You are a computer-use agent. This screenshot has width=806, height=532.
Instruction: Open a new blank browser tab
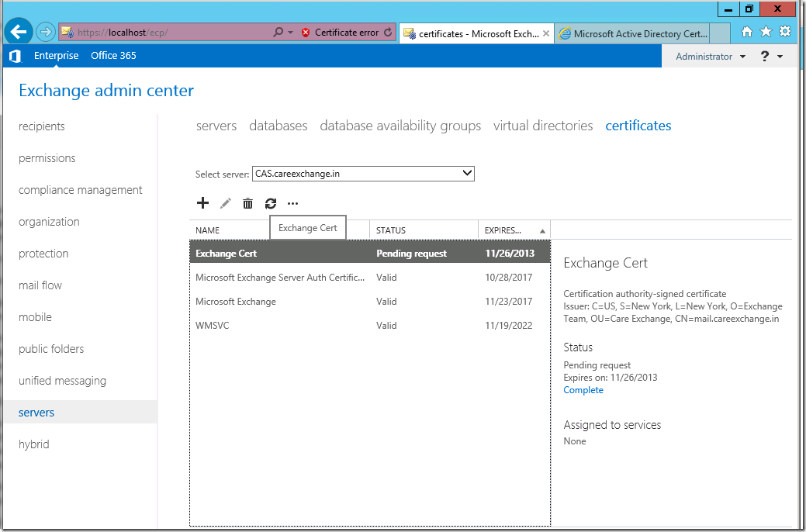(720, 33)
